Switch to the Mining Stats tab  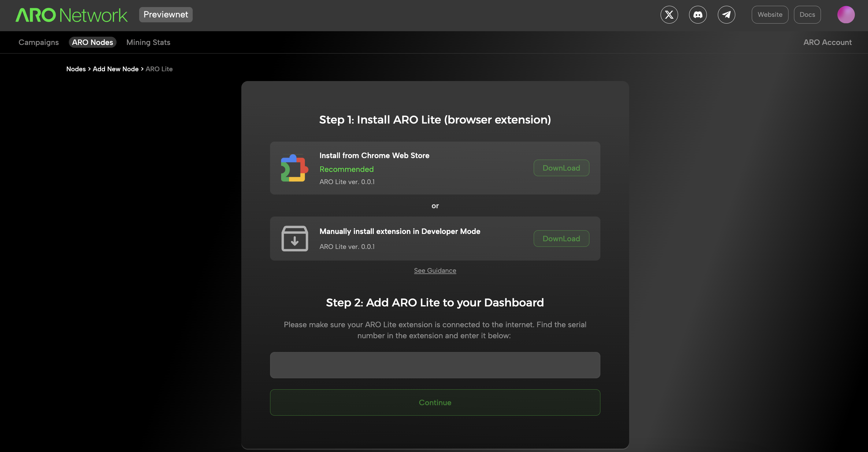(148, 43)
